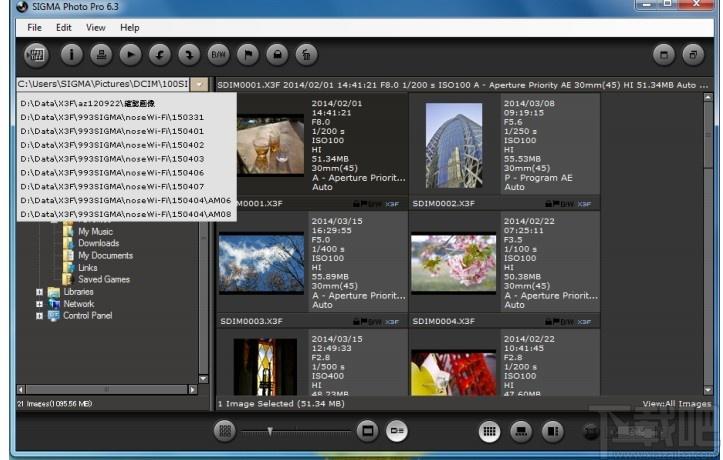Mark the selected image with the flag
The image size is (723, 460).
248,55
